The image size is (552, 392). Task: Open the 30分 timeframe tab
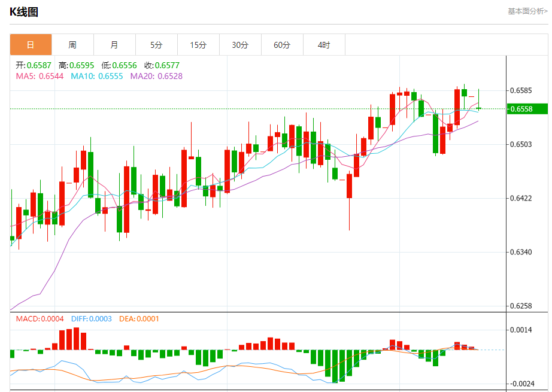coord(240,45)
